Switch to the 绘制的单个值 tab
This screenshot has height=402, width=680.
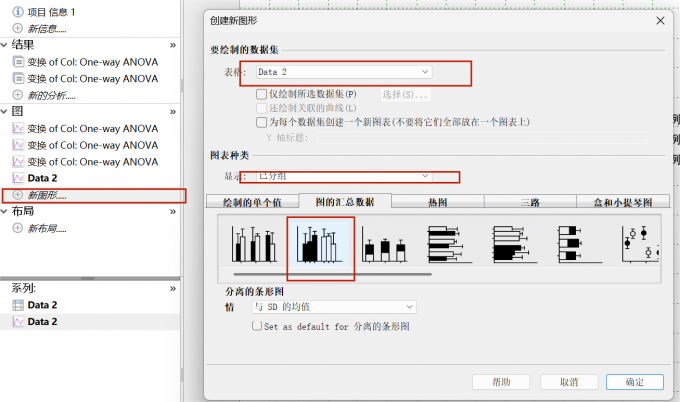tap(252, 201)
